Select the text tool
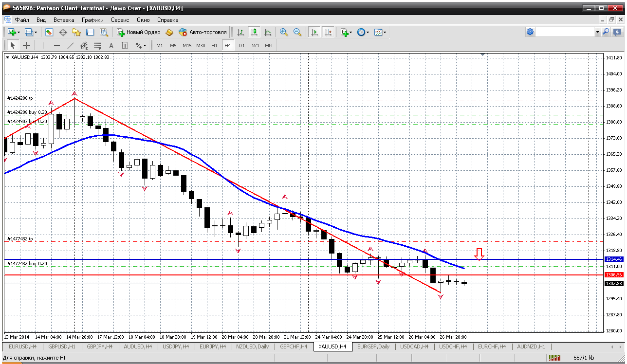 [x=111, y=45]
